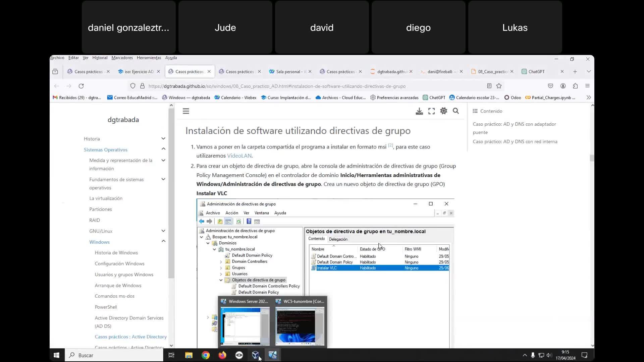Viewport: 644px width, 362px height.
Task: Click the URL address bar
Action: point(277,86)
